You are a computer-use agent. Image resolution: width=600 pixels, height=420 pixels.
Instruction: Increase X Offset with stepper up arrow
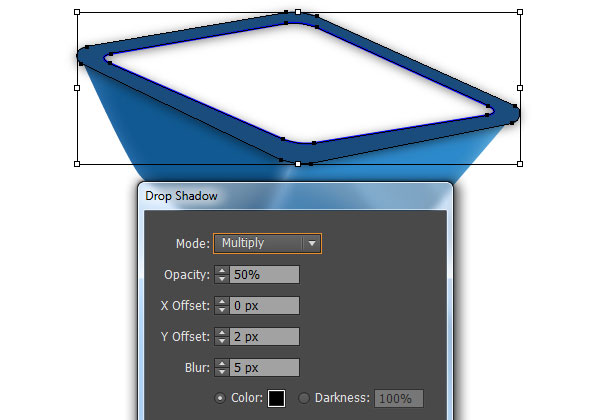pos(222,301)
